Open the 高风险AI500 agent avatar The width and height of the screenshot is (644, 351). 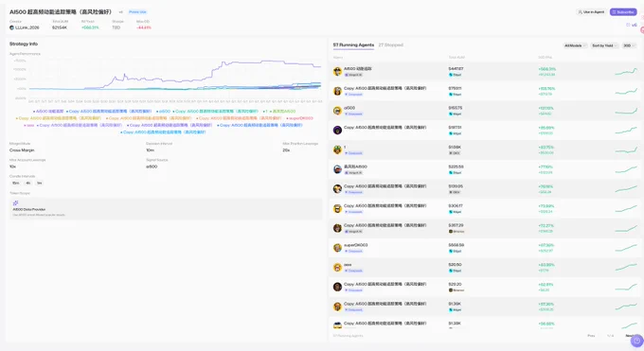[x=337, y=169]
